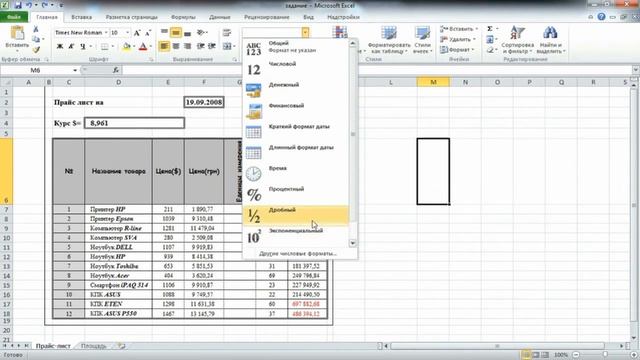
Task: Open Conditional Formatting icon in Styles group
Action: (x=340, y=32)
